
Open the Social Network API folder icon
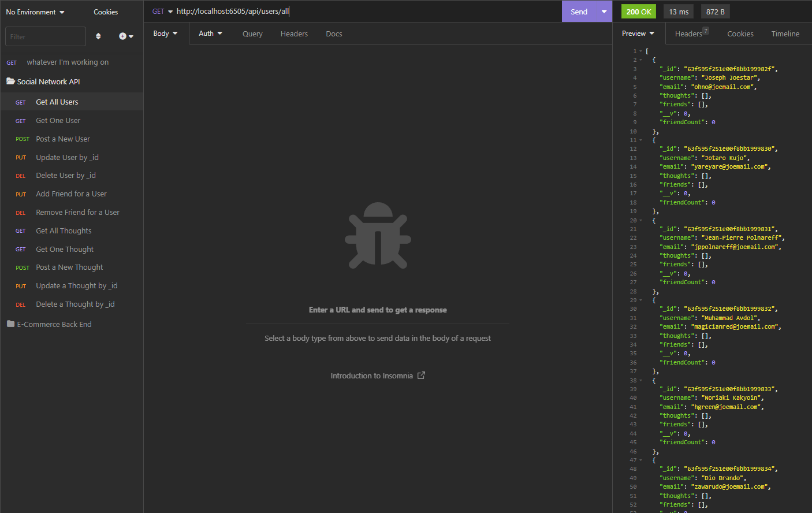coord(10,81)
